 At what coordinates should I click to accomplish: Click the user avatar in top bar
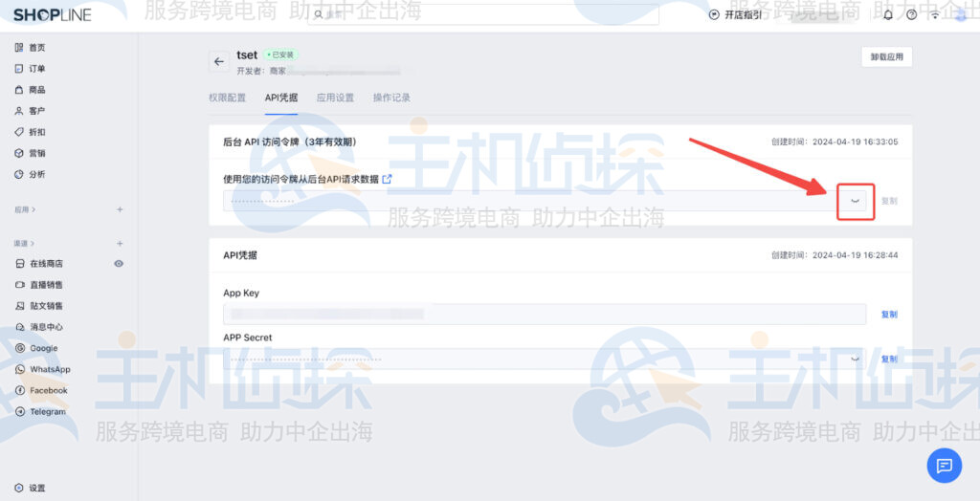tap(959, 15)
